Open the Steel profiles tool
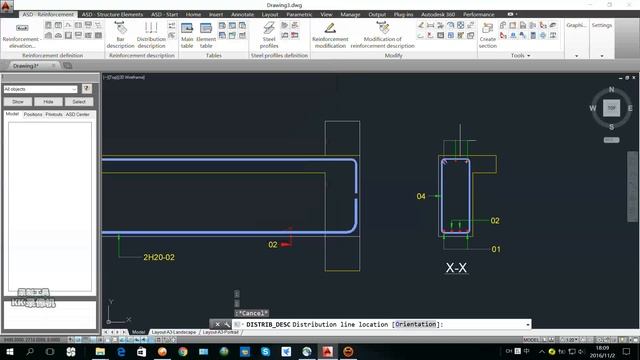 pyautogui.click(x=269, y=35)
